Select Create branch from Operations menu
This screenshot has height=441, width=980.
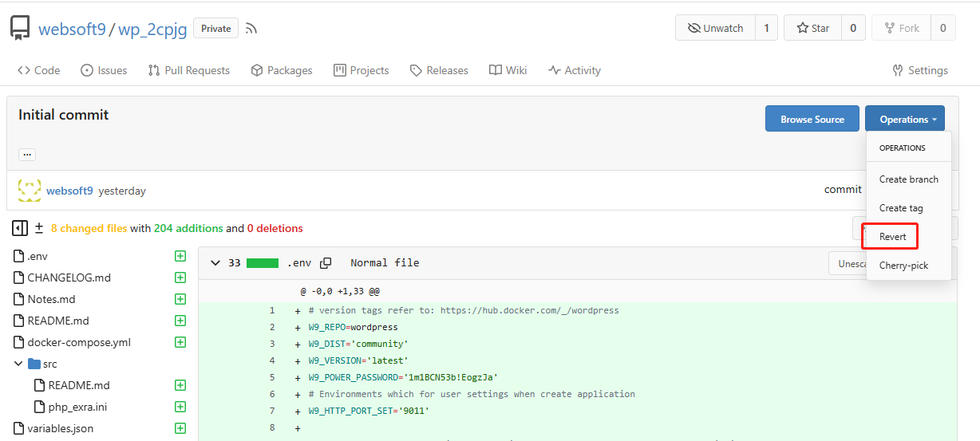(908, 179)
